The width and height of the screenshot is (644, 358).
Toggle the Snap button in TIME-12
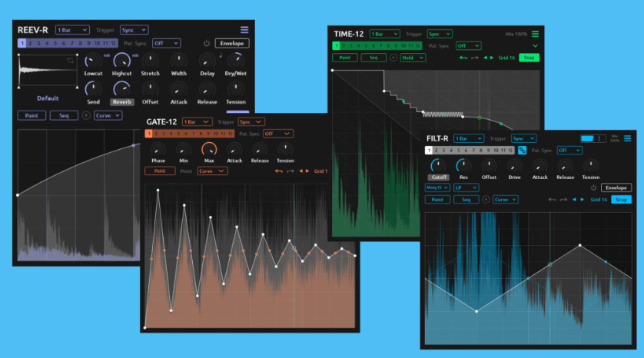coord(529,58)
